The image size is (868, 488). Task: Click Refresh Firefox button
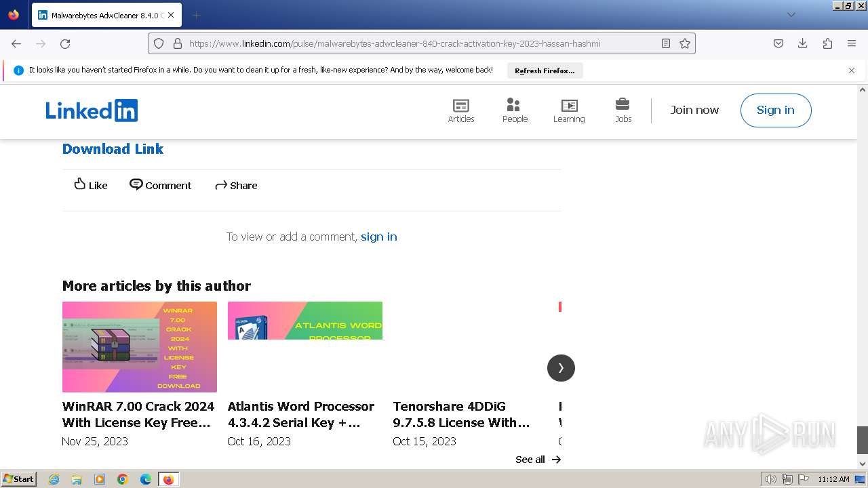(x=545, y=70)
